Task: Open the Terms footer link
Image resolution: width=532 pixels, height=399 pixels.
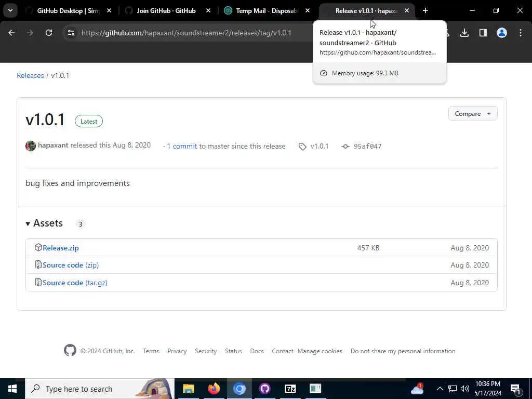Action: 151,351
